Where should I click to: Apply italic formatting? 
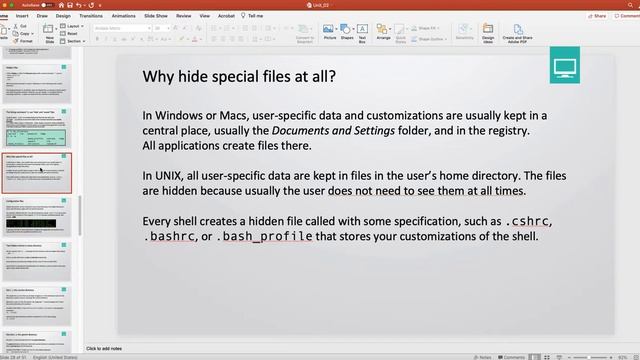(106, 39)
